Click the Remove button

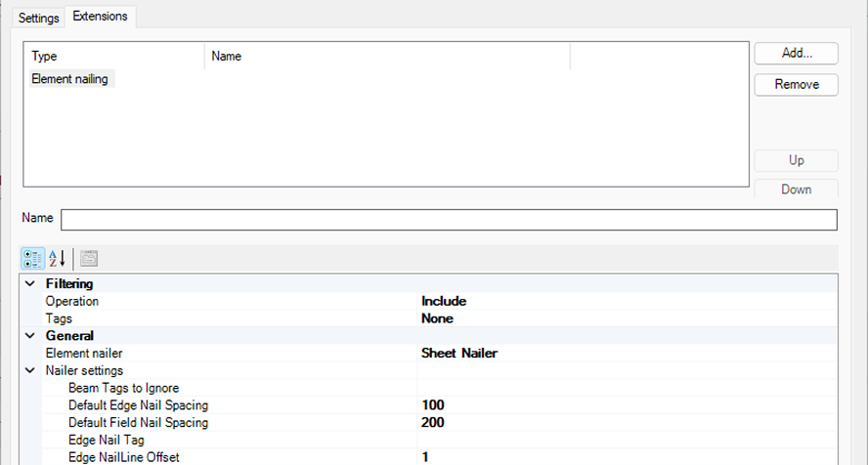pos(796,85)
